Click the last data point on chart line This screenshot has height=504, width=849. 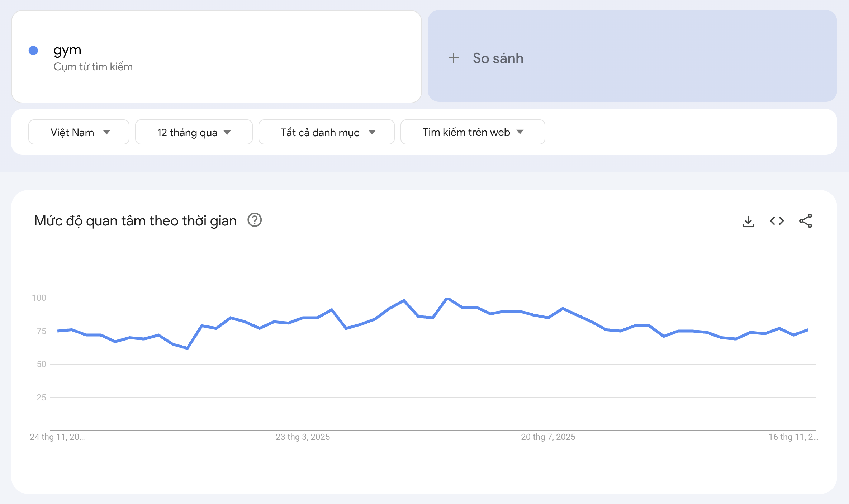click(807, 330)
